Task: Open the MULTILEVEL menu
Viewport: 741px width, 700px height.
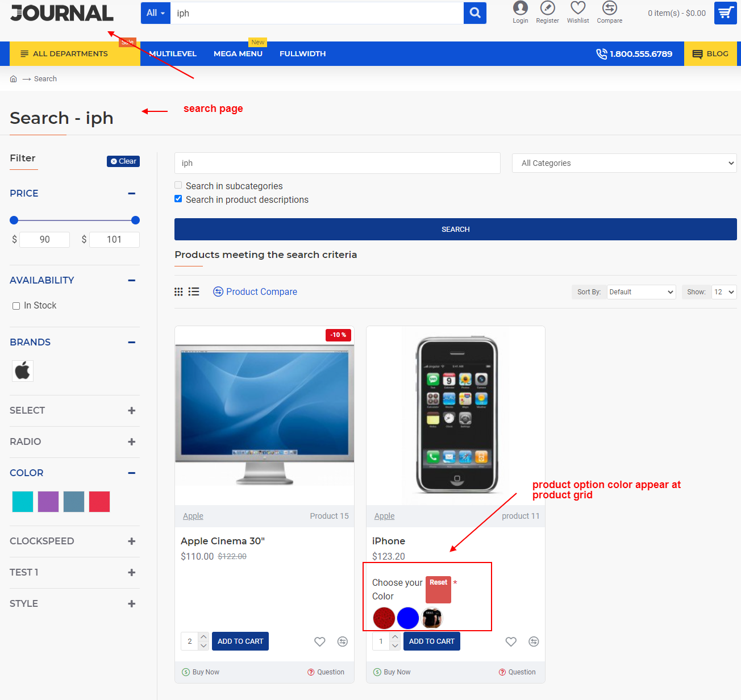Action: [x=173, y=54]
